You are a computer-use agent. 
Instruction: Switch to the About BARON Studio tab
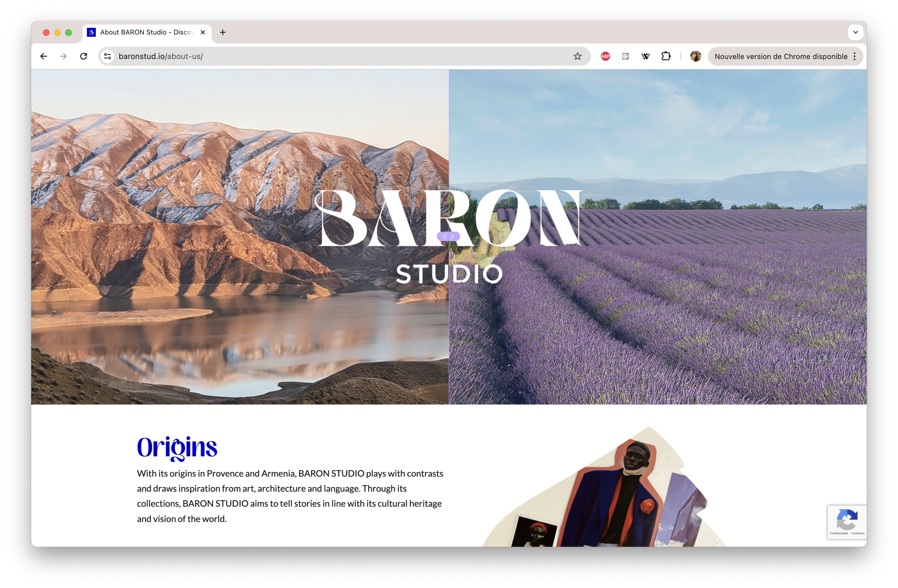[143, 33]
